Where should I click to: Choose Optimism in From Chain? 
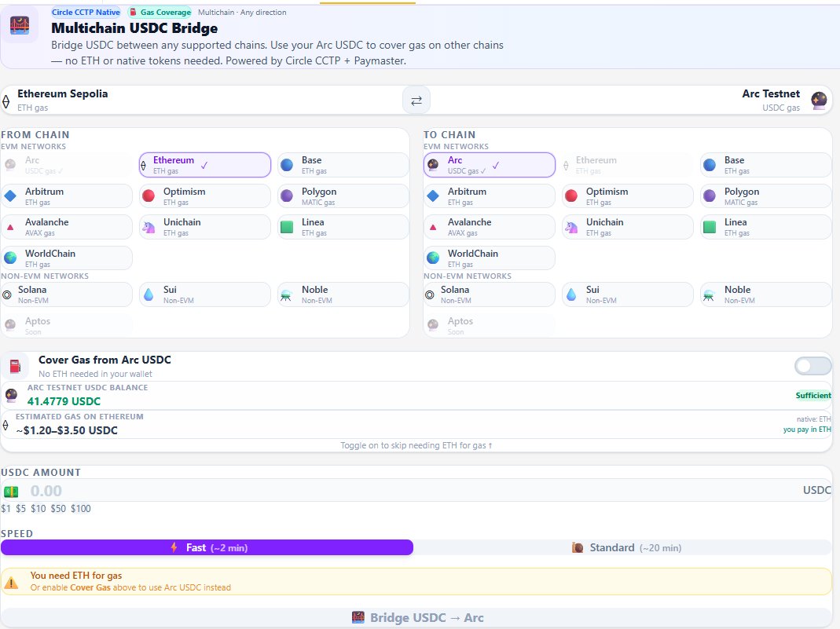click(x=205, y=196)
